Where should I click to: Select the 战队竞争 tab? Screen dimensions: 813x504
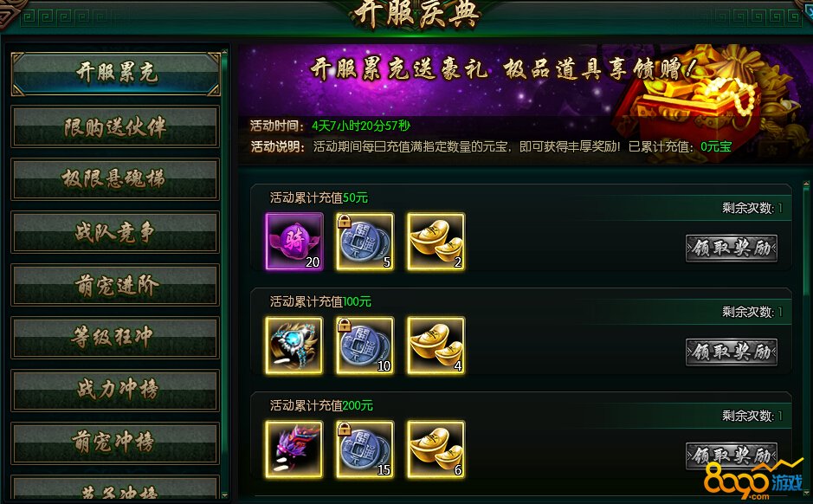[x=115, y=232]
